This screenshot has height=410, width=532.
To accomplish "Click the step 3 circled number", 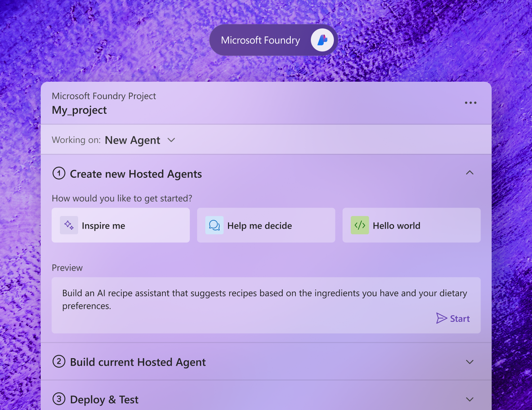I will (59, 399).
